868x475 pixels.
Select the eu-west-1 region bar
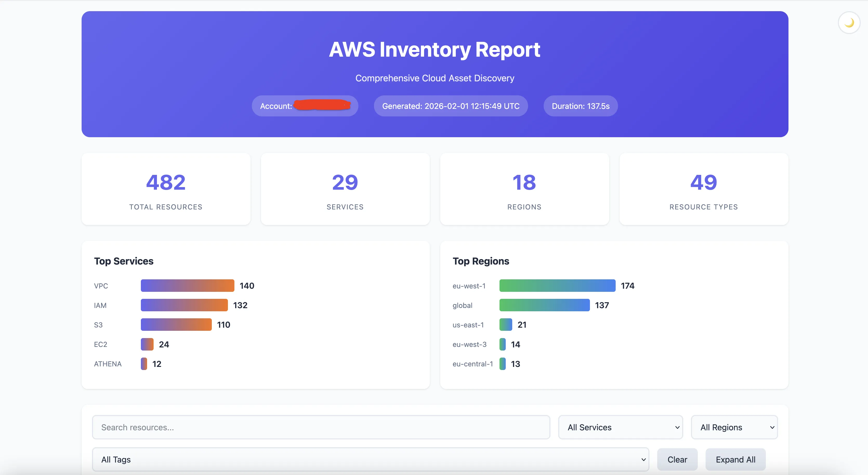click(557, 285)
